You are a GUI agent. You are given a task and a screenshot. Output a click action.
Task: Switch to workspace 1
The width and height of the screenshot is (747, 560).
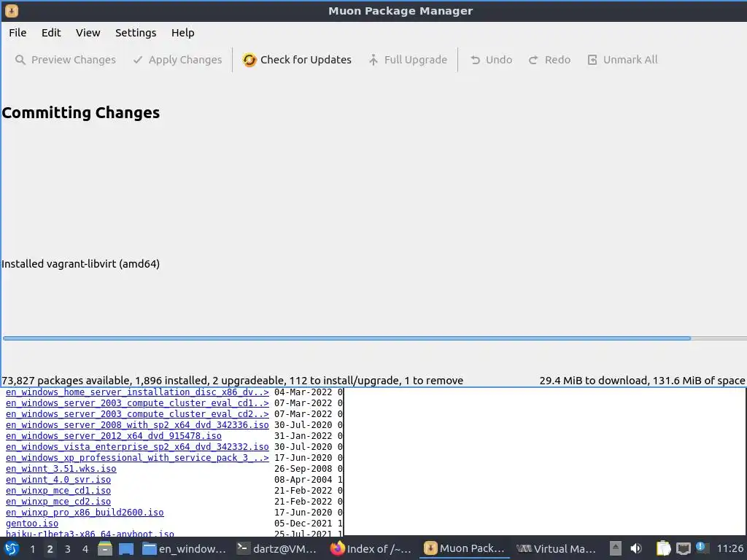tap(32, 549)
